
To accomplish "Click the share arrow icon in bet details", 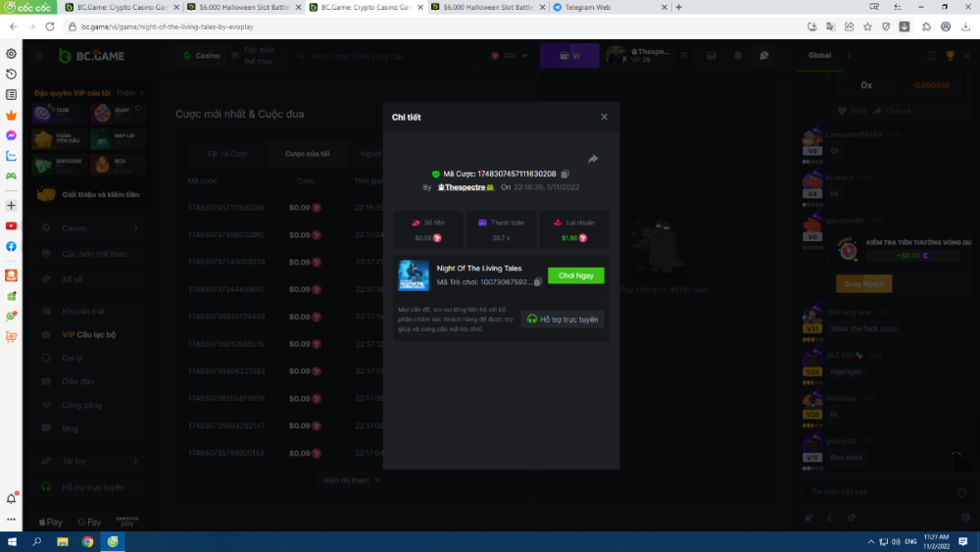I will 593,159.
